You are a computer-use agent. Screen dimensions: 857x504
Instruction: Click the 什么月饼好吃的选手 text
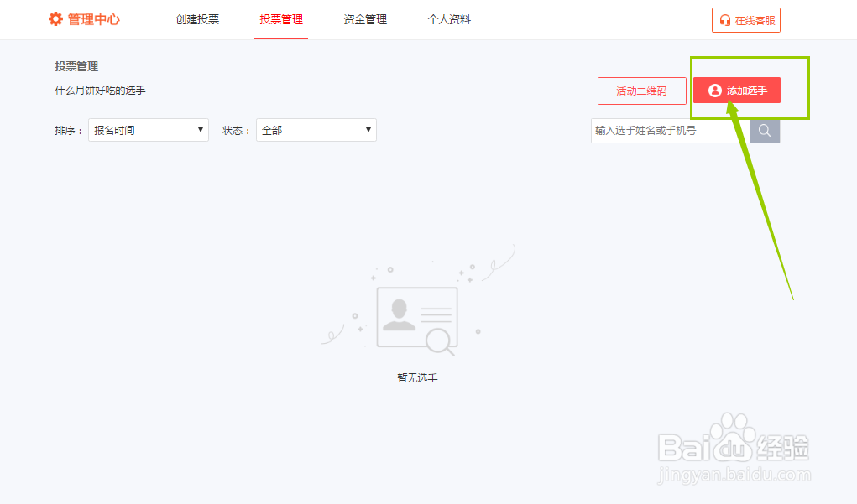(x=100, y=90)
